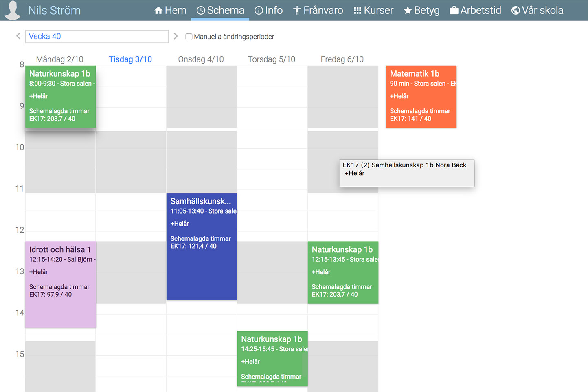Open Friday's Naturkunskap 1b 12:15-13:45 lesson
The image size is (588, 392).
click(x=343, y=272)
